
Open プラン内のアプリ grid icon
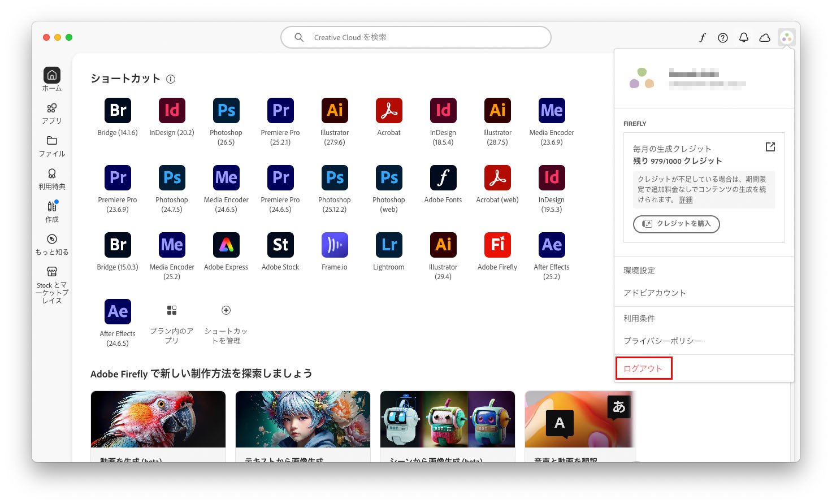172,310
